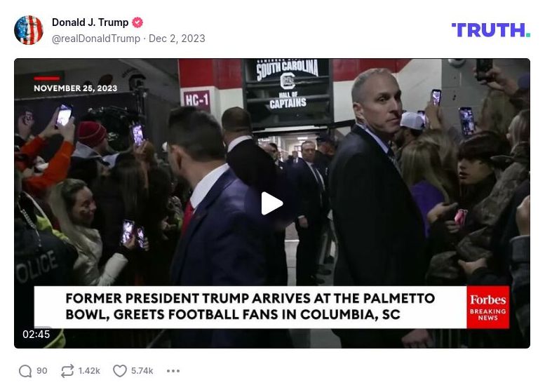Click the video headline caption banner
This screenshot has width=545, height=392.
(x=250, y=307)
